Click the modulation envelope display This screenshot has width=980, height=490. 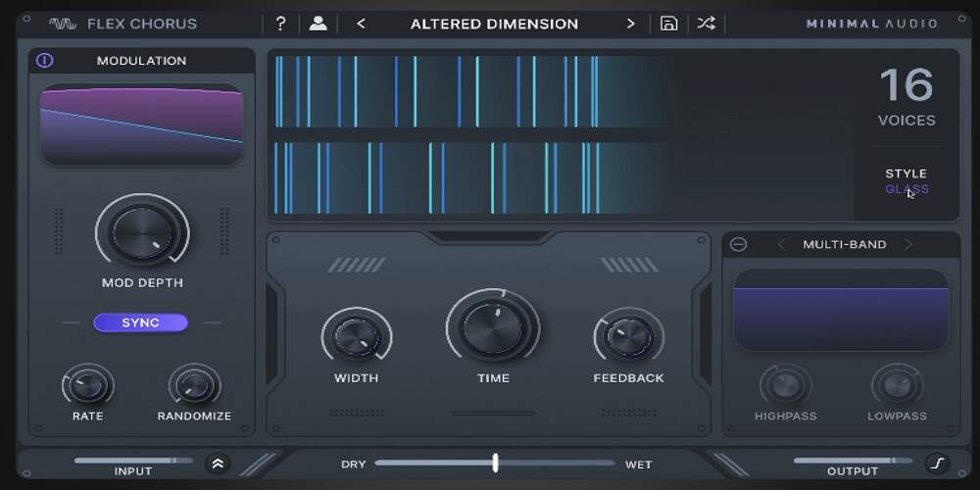(x=141, y=124)
